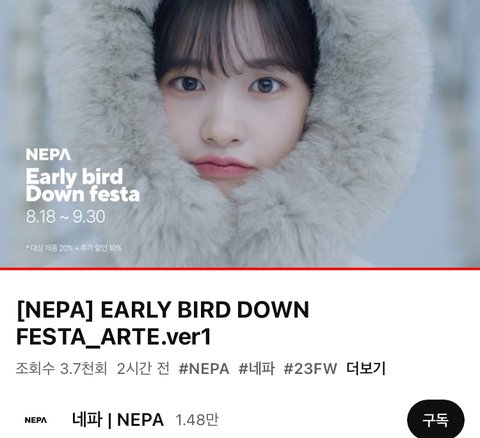Click the 2시간 전 upload time text
This screenshot has width=480, height=438.
143,369
